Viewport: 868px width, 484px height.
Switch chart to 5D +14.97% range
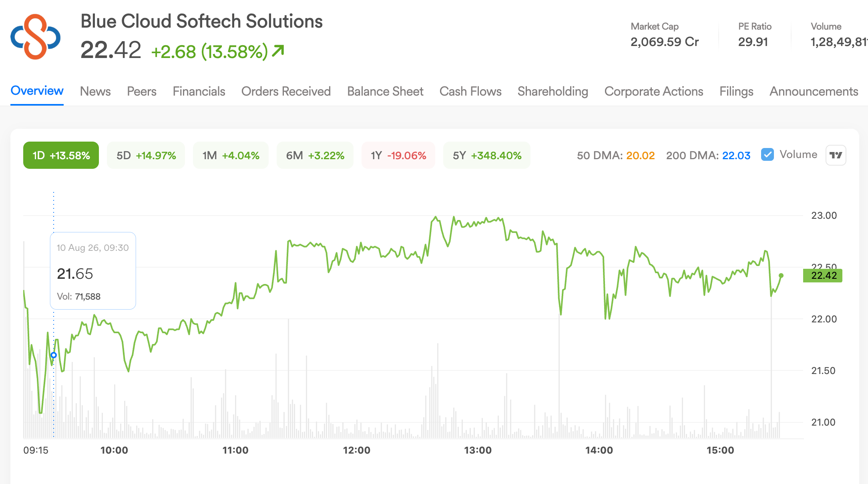click(x=146, y=155)
